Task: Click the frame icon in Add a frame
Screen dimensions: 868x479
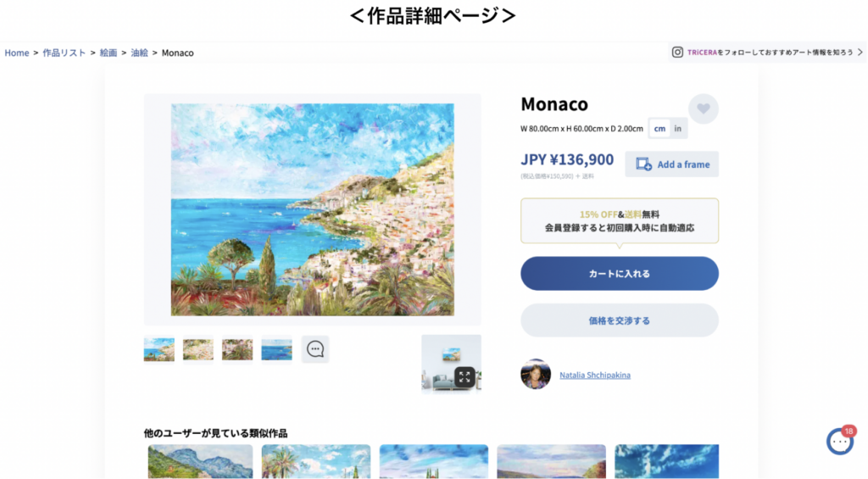Action: click(643, 164)
